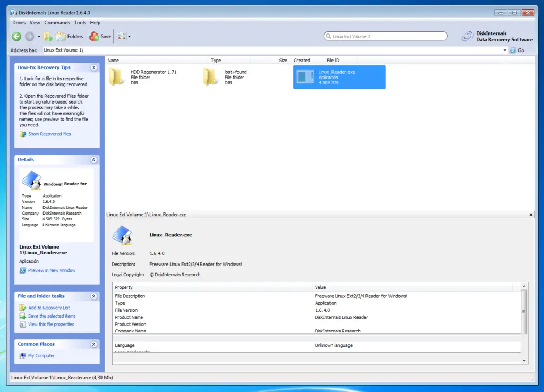Collapse the Common Places panel
This screenshot has width=544, height=392.
pyautogui.click(x=93, y=344)
